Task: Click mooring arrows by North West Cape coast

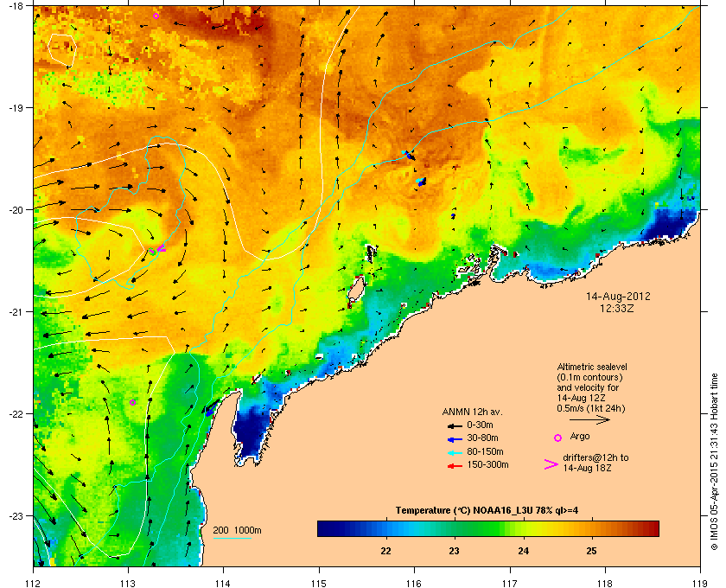Action: tap(209, 410)
